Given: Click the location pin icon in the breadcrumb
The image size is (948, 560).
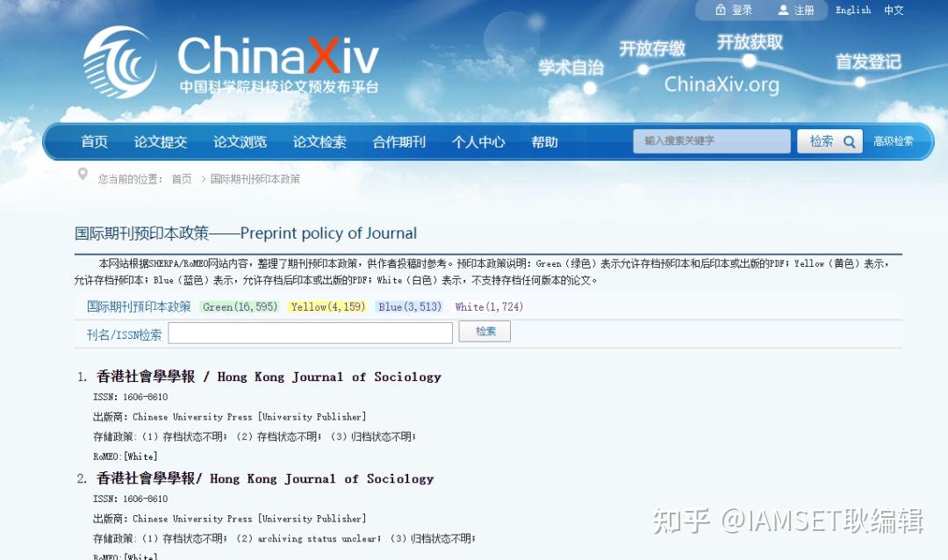Looking at the screenshot, I should 83,175.
